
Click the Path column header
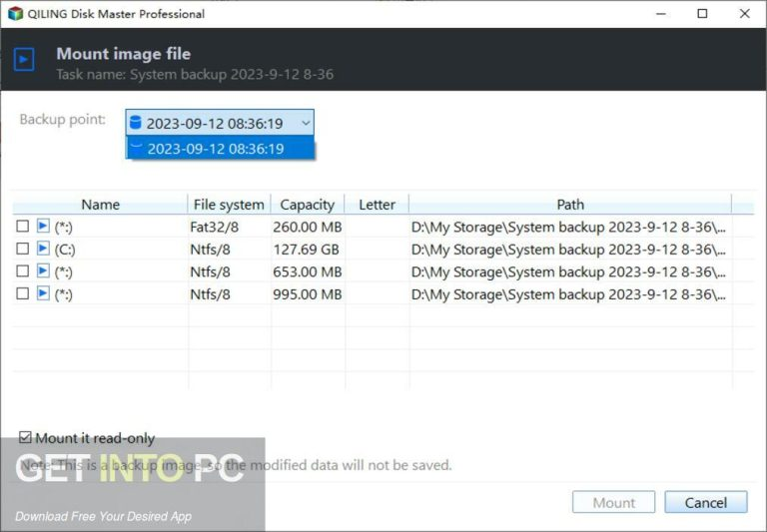point(570,204)
